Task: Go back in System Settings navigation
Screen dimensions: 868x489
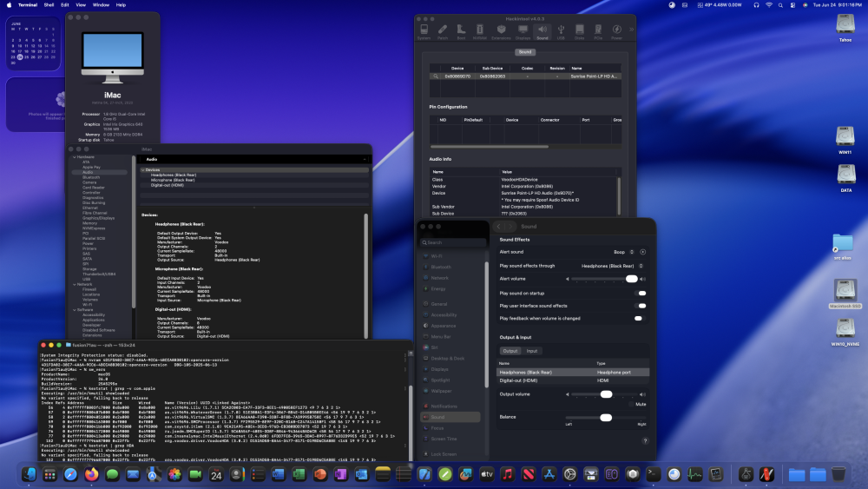Action: [x=498, y=227]
